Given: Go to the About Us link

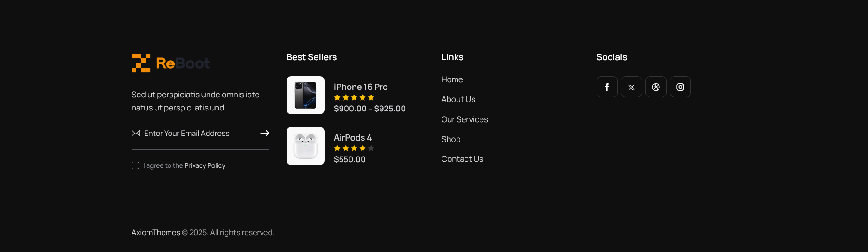Looking at the screenshot, I should (x=458, y=99).
